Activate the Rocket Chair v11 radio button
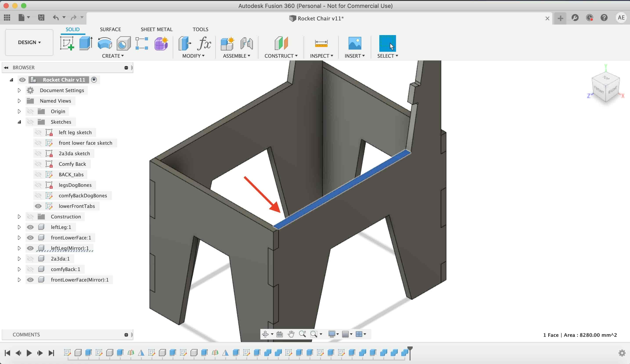Viewport: 630px width, 364px height. click(x=94, y=80)
